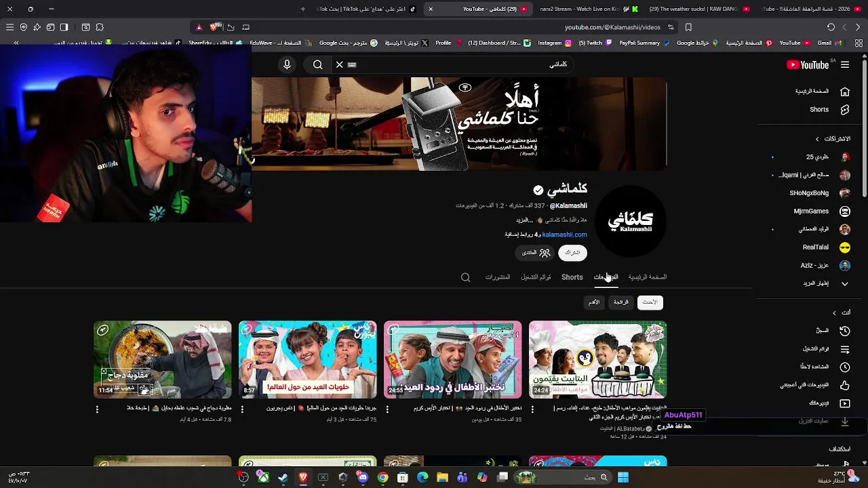The width and height of the screenshot is (868, 488).
Task: Open the Gmail bookmark in bookmarks bar
Action: (x=829, y=43)
